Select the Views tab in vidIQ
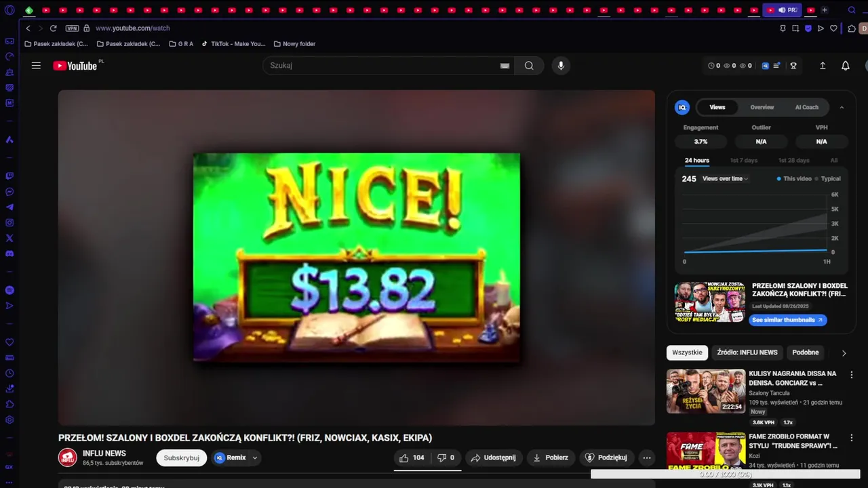Image resolution: width=868 pixels, height=488 pixels. point(717,107)
